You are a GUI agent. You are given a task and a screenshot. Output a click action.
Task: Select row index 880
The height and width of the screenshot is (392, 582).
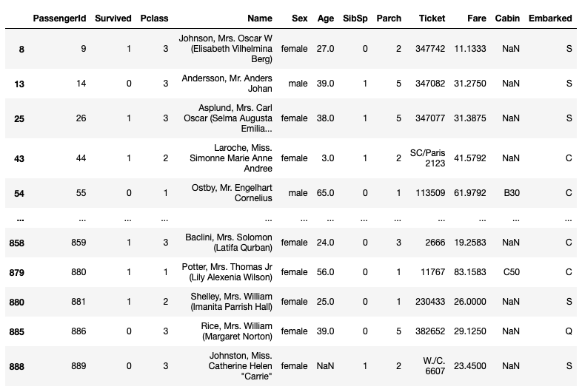coord(17,302)
